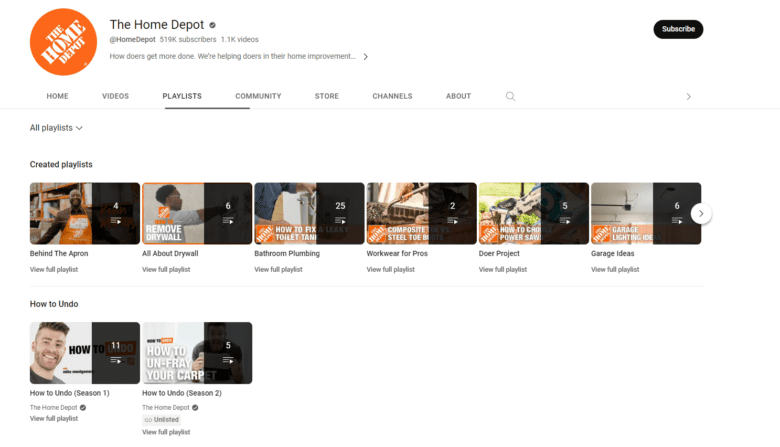The height and width of the screenshot is (447, 780).
Task: View full playlist for Doer Project
Action: (x=503, y=269)
